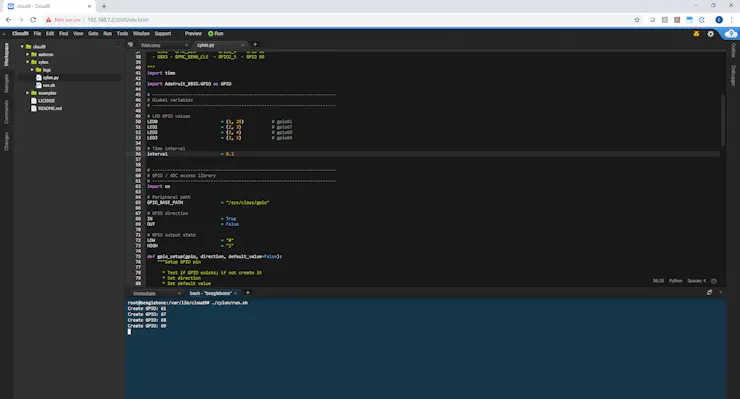Screen dimensions: 740x399
Task: Open the Tools menu
Action: pos(122,34)
